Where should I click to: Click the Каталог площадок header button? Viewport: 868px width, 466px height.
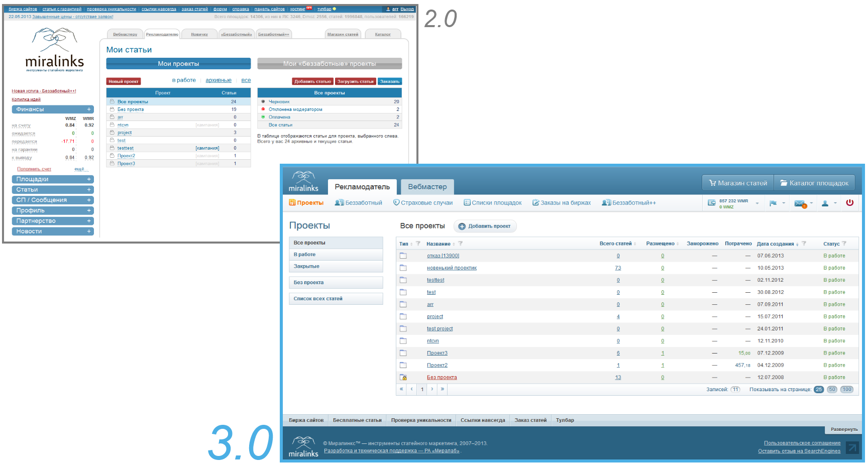tap(814, 183)
